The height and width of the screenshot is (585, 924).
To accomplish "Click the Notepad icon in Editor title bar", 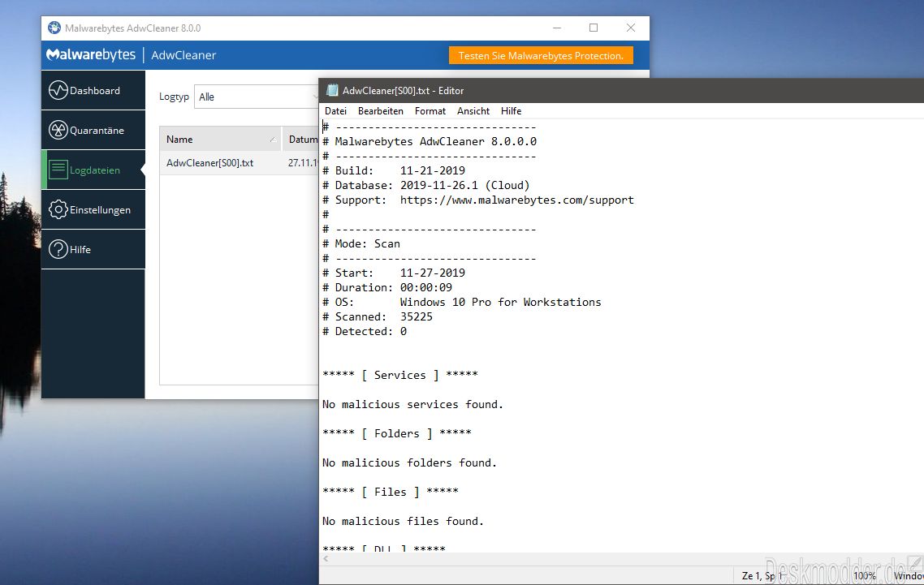I will (x=332, y=90).
